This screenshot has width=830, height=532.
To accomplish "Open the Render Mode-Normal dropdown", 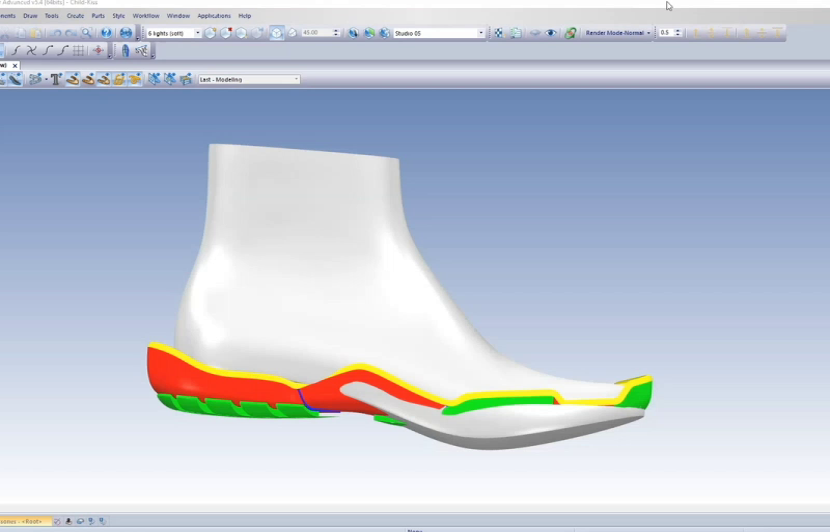I will [617, 33].
